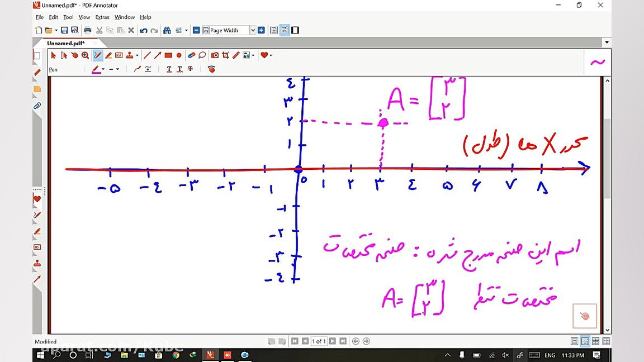Undo the last annotation
The image size is (644, 362).
coord(143,30)
